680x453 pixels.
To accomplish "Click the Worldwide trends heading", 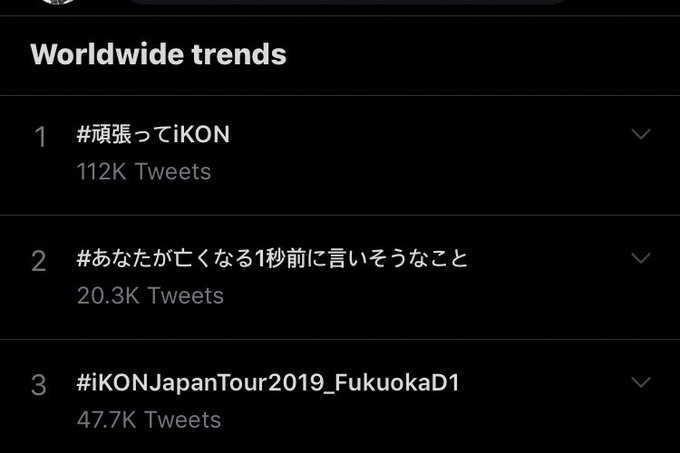I will pyautogui.click(x=159, y=54).
